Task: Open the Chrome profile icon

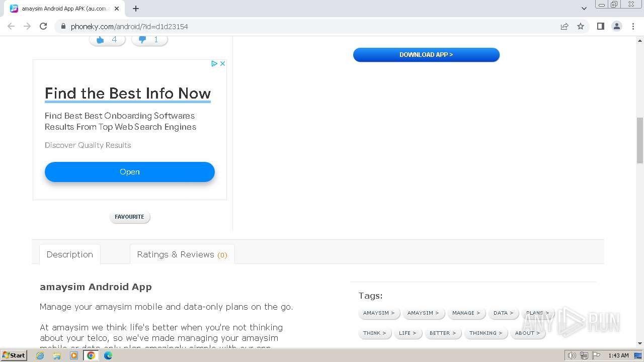Action: click(x=617, y=26)
